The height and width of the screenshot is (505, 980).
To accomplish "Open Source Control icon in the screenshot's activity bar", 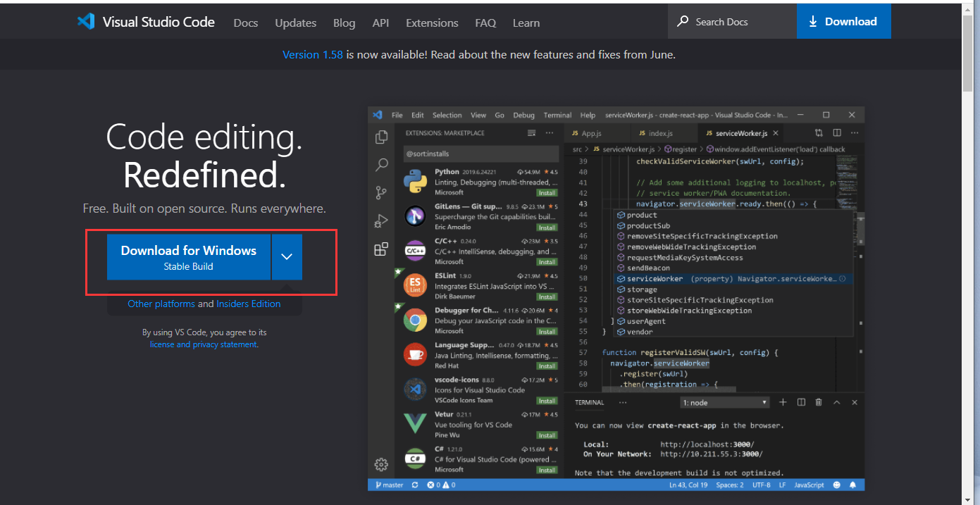I will pos(381,192).
